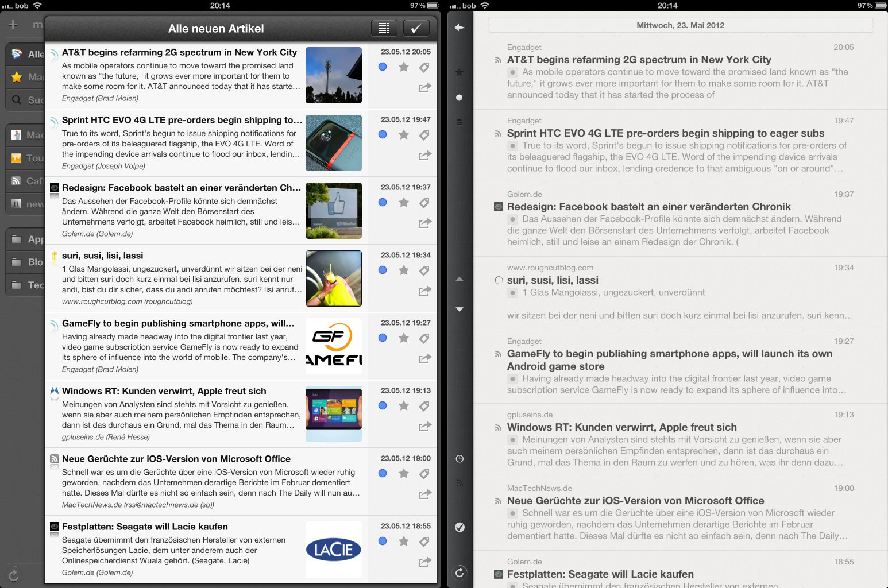Viewport: 888px width, 588px height.
Task: Tag the Windows RT article
Action: pos(424,406)
